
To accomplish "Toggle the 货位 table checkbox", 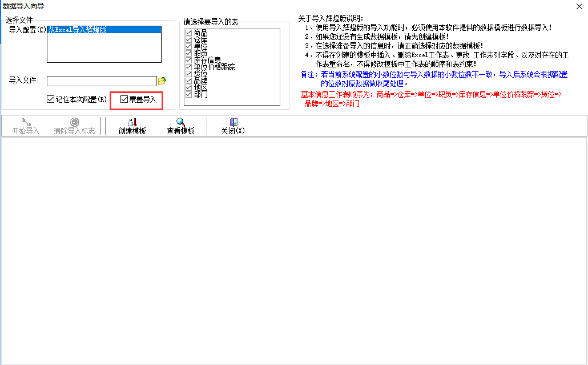I will click(x=189, y=74).
